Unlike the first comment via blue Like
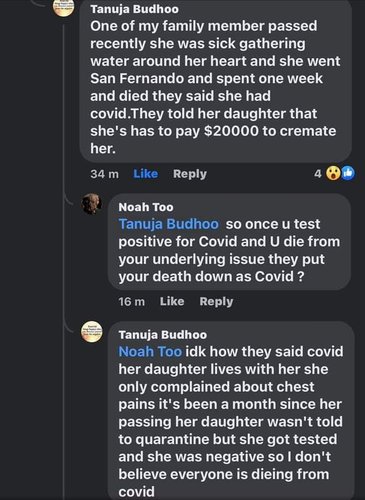 tap(145, 174)
